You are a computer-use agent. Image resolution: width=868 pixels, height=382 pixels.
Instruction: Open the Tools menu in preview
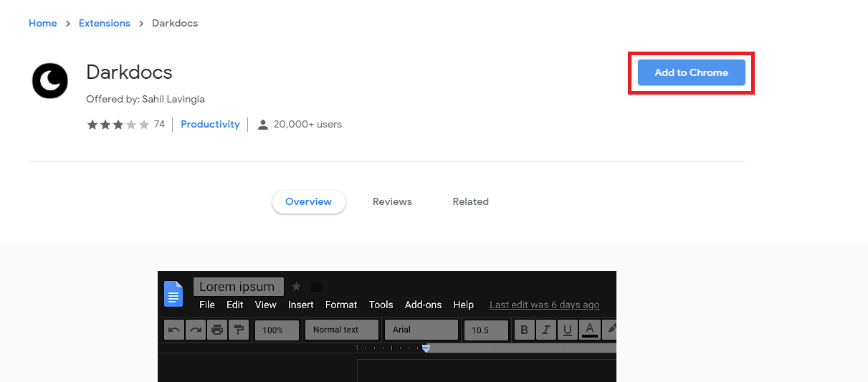click(381, 305)
